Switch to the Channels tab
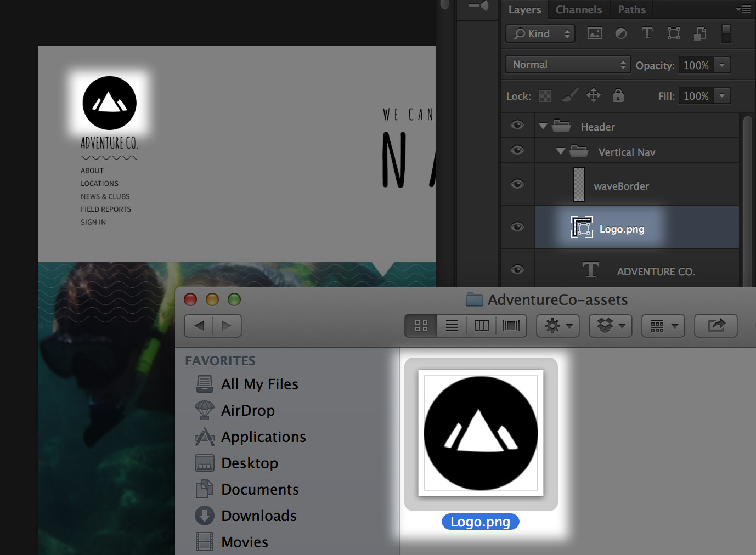 tap(578, 9)
